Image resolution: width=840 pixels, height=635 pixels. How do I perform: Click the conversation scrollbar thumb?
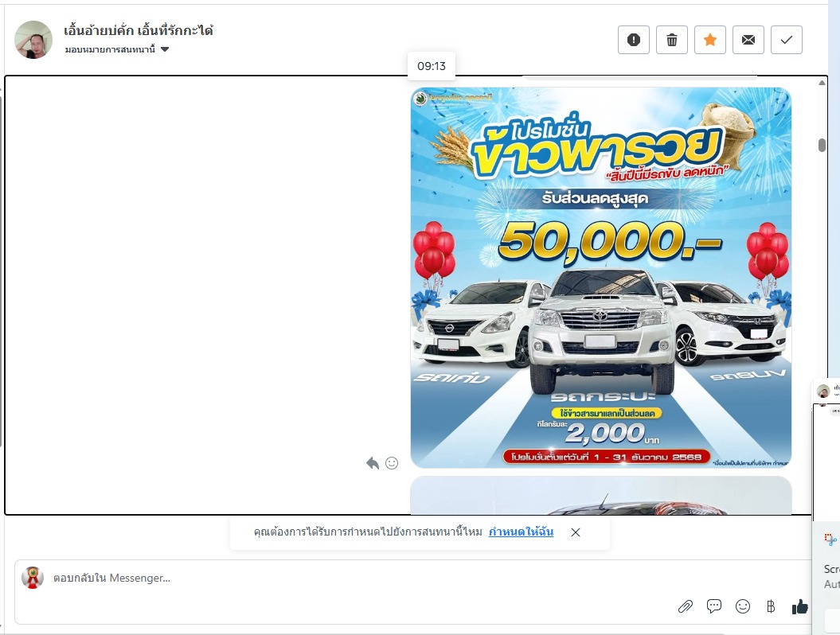point(822,145)
